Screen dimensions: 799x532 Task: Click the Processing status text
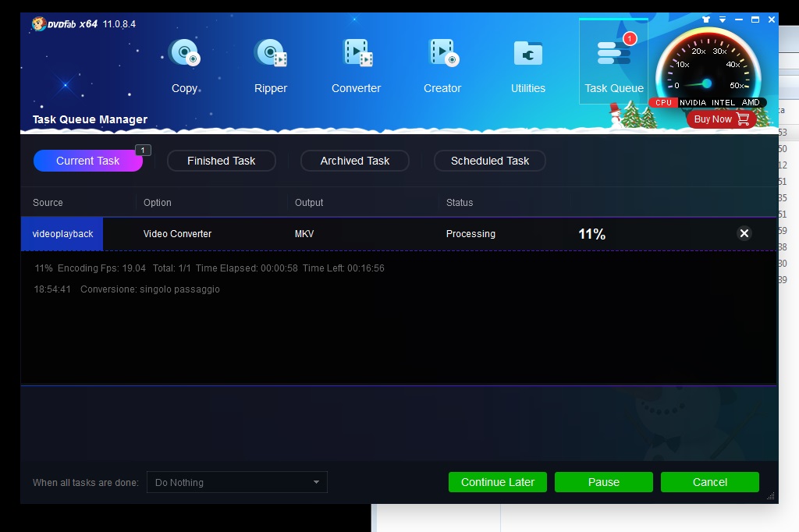point(471,234)
